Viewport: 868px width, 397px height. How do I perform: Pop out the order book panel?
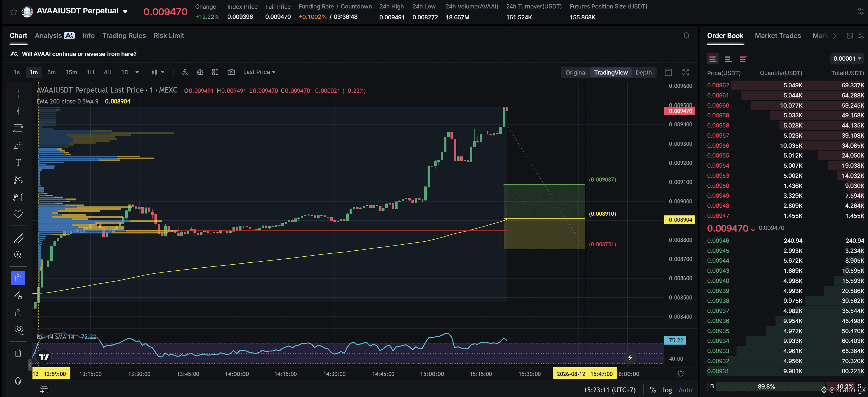pyautogui.click(x=850, y=36)
